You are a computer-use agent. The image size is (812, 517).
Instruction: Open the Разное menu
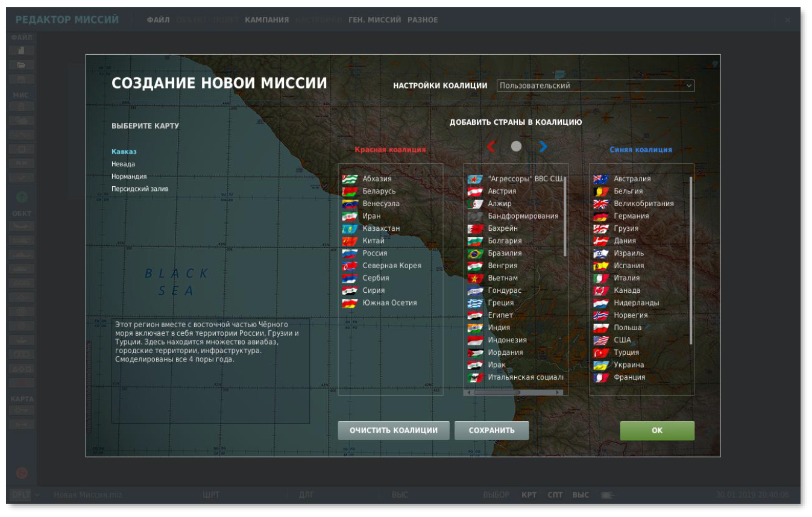point(423,20)
